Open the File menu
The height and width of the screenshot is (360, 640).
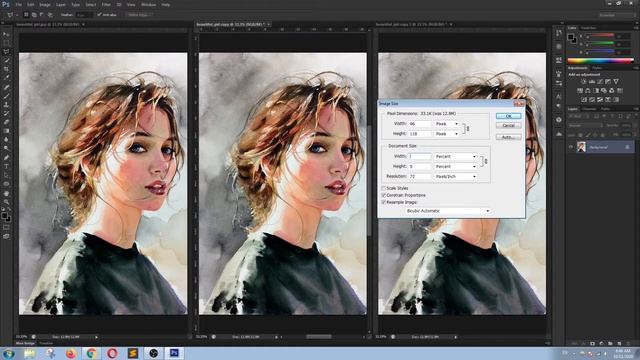(x=18, y=4)
